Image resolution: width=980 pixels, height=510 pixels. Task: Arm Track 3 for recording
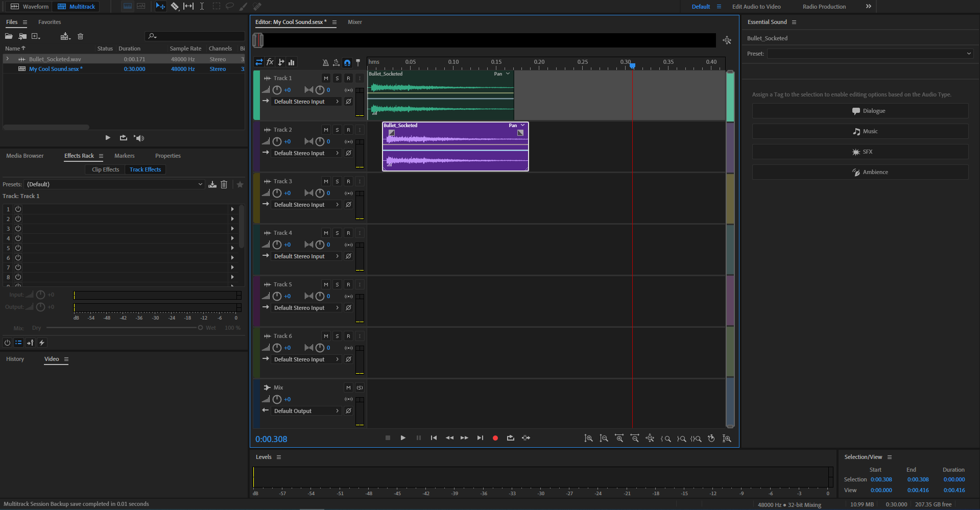(x=348, y=181)
